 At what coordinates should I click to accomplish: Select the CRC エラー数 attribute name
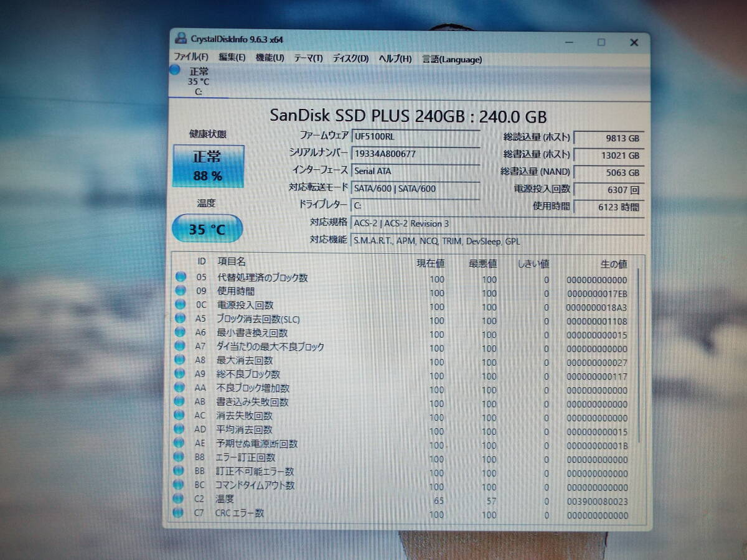coord(240,513)
